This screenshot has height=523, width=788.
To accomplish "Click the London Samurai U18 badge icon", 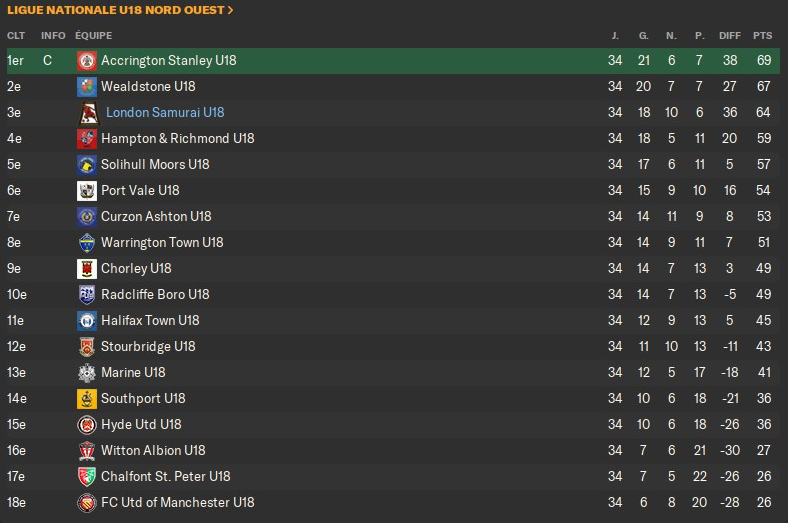I will pos(89,113).
